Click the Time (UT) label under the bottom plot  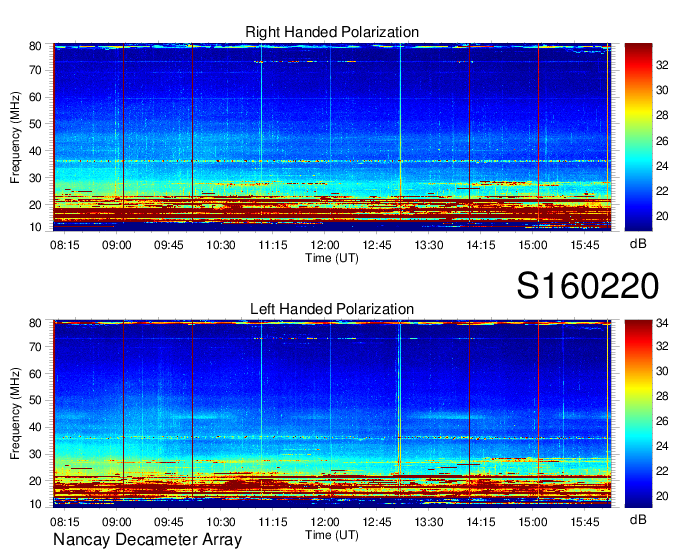click(x=332, y=535)
